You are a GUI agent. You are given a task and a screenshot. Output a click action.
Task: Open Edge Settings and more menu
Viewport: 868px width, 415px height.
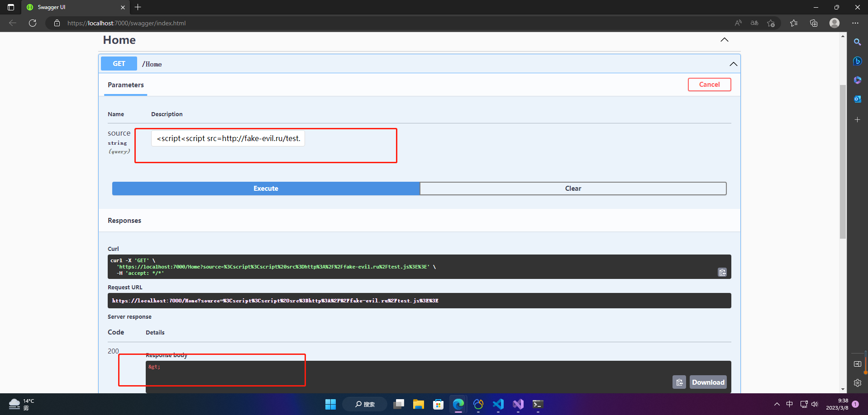(855, 23)
